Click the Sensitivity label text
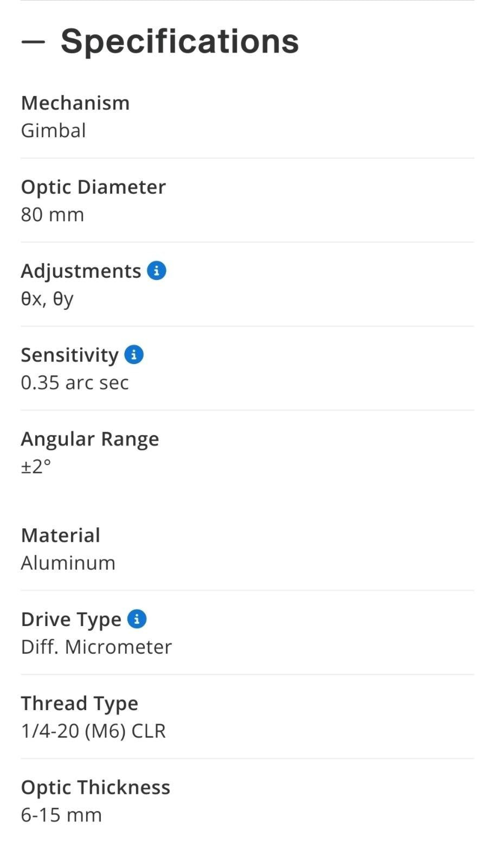The width and height of the screenshot is (495, 868). tap(69, 355)
